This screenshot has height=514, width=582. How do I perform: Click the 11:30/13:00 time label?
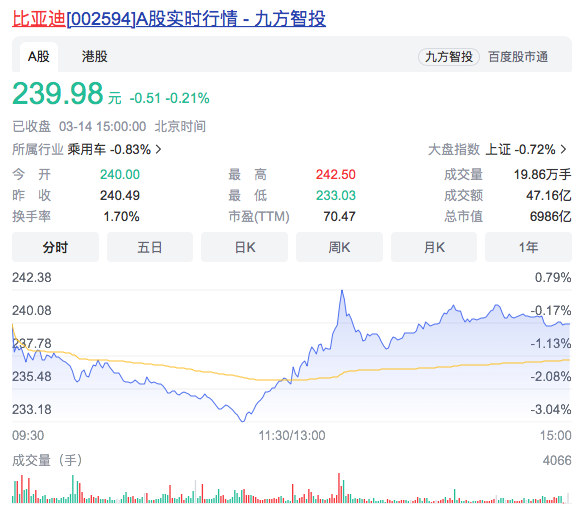click(x=292, y=435)
